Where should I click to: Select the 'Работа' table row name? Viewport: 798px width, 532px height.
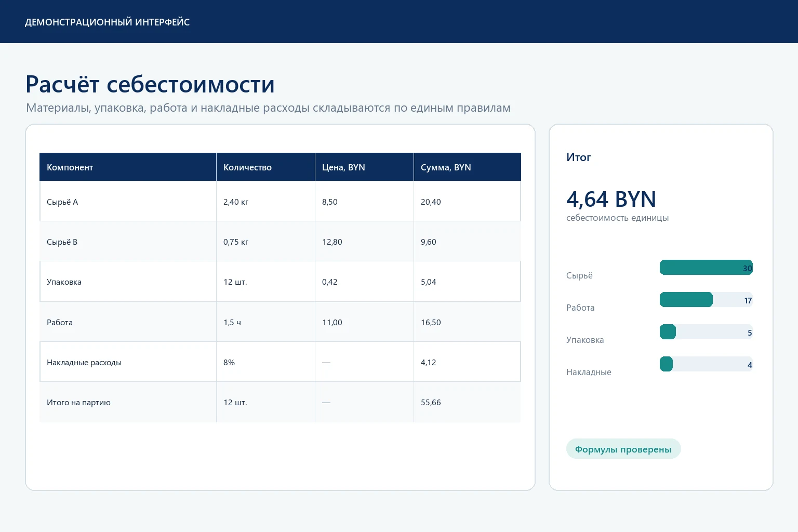[60, 322]
